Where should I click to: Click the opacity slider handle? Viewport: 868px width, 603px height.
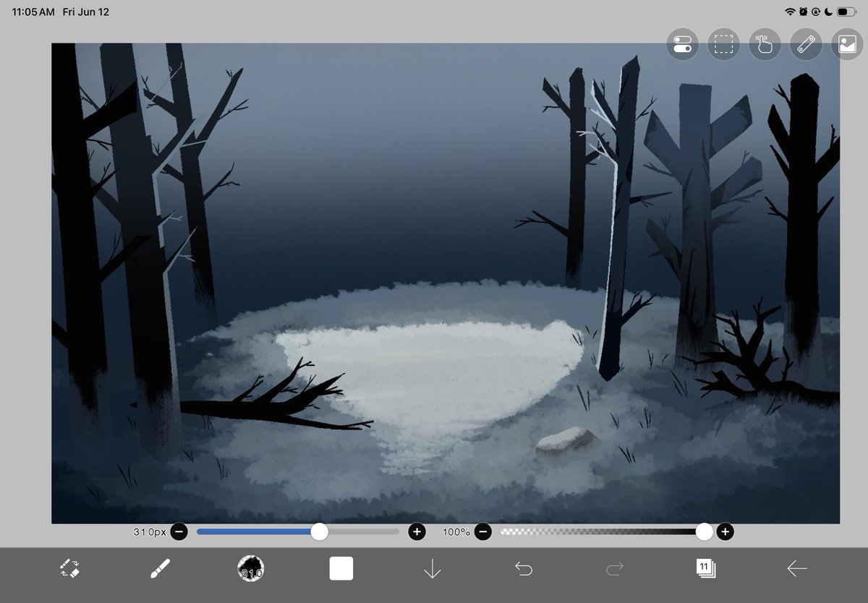coord(705,532)
